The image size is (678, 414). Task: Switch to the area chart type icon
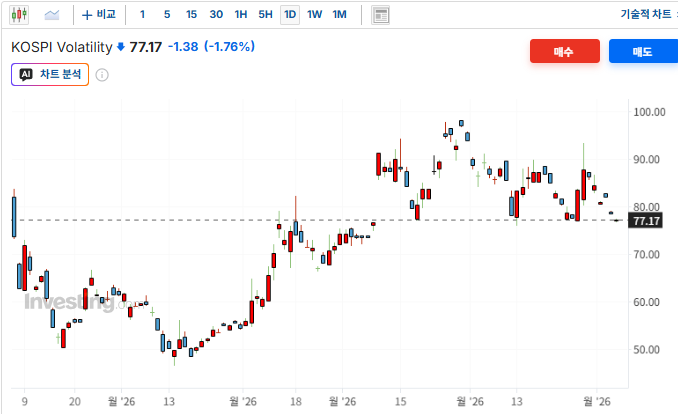52,15
